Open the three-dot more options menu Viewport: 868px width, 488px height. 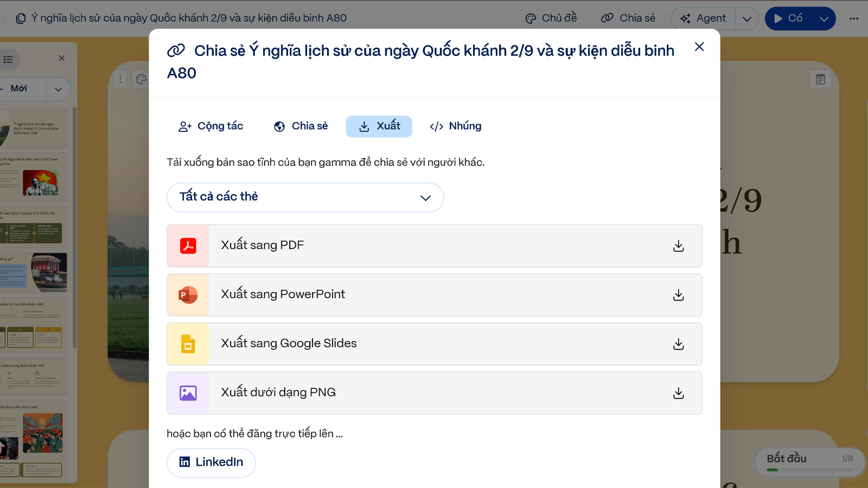point(854,18)
